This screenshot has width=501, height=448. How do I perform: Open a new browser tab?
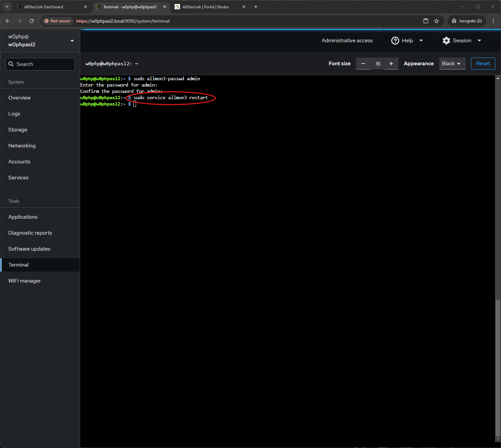(x=256, y=7)
